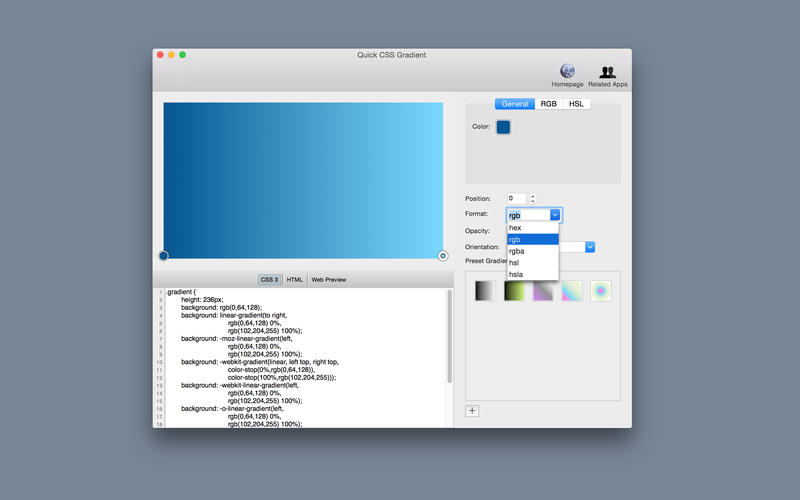The image size is (800, 500).
Task: Show the HTML code tab
Action: [295, 280]
